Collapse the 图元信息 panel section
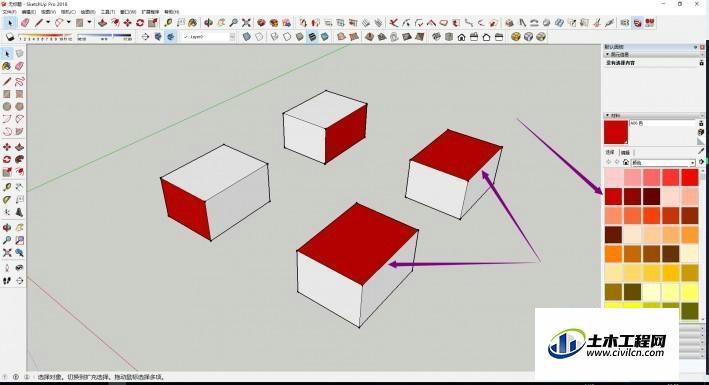Image resolution: width=709 pixels, height=385 pixels. [x=608, y=54]
